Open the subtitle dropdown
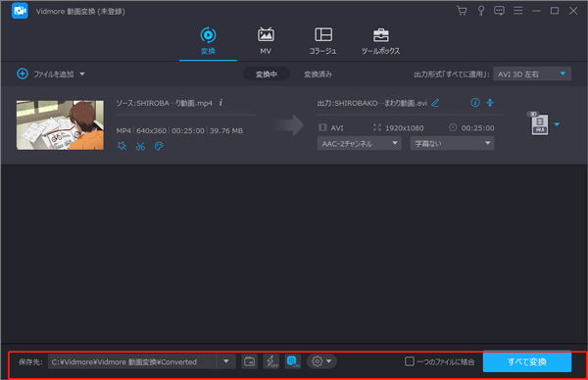This screenshot has width=588, height=380. [x=452, y=143]
